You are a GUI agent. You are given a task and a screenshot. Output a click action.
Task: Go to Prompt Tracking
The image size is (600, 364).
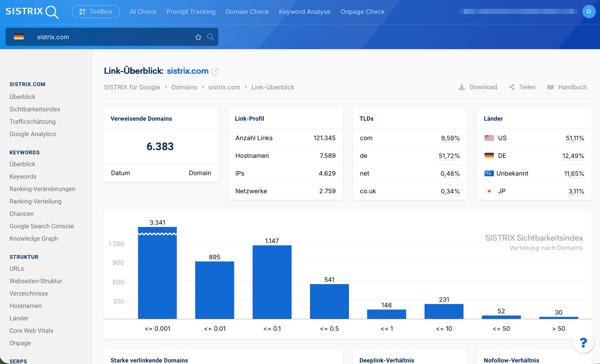pyautogui.click(x=191, y=12)
